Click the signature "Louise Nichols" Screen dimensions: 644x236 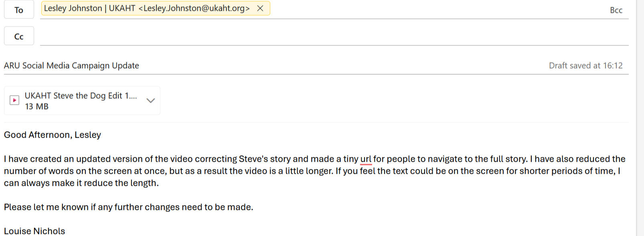34,231
